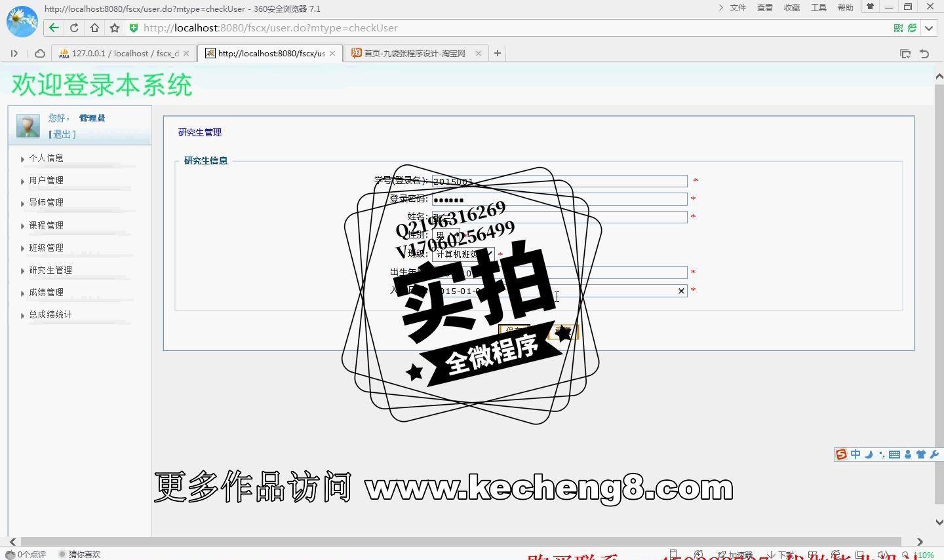The image size is (944, 560).
Task: Click the 出生年月 date field
Action: point(559,272)
